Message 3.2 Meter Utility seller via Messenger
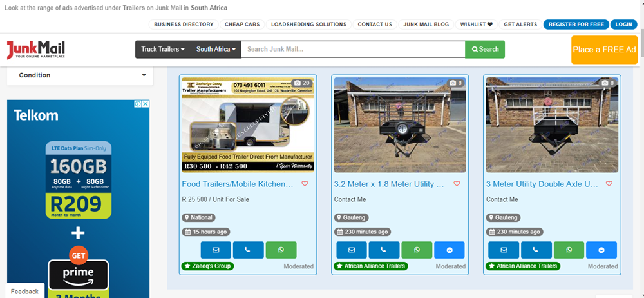 pyautogui.click(x=450, y=250)
